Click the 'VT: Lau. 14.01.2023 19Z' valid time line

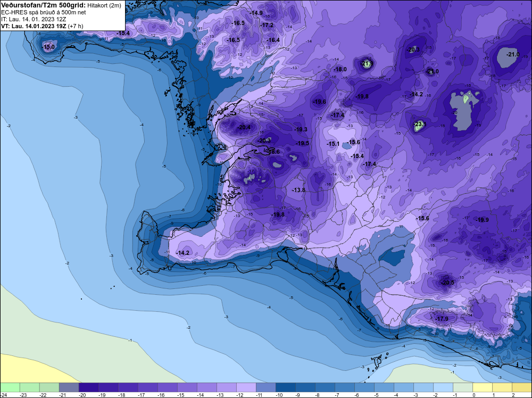click(34, 26)
